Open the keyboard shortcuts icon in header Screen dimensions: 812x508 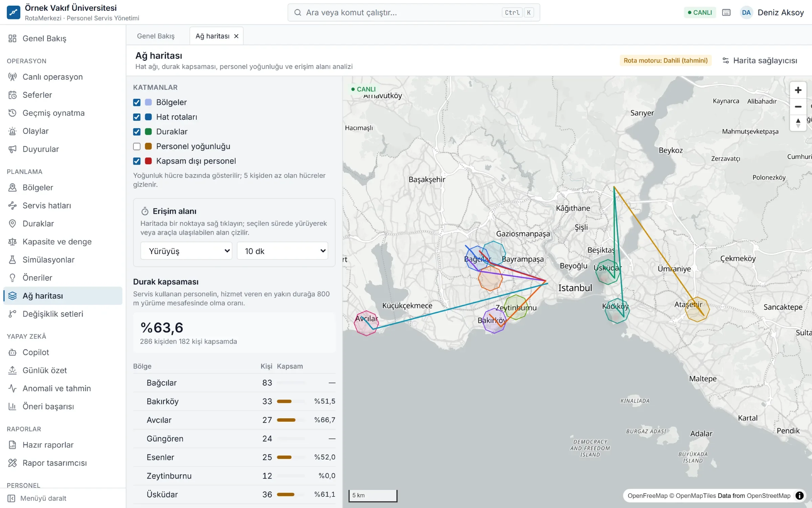tap(726, 13)
